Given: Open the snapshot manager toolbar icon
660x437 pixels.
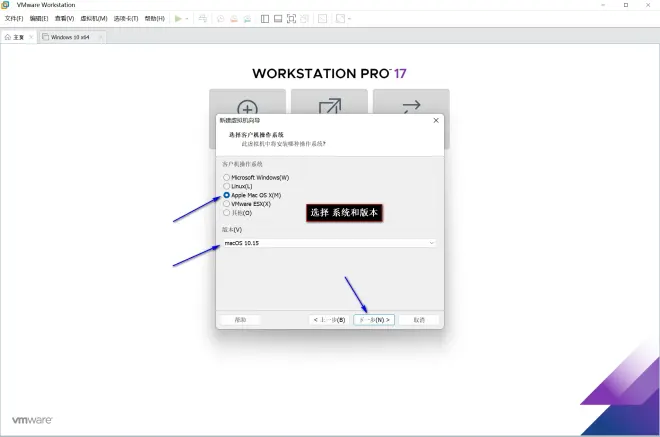Looking at the screenshot, I should coord(247,19).
